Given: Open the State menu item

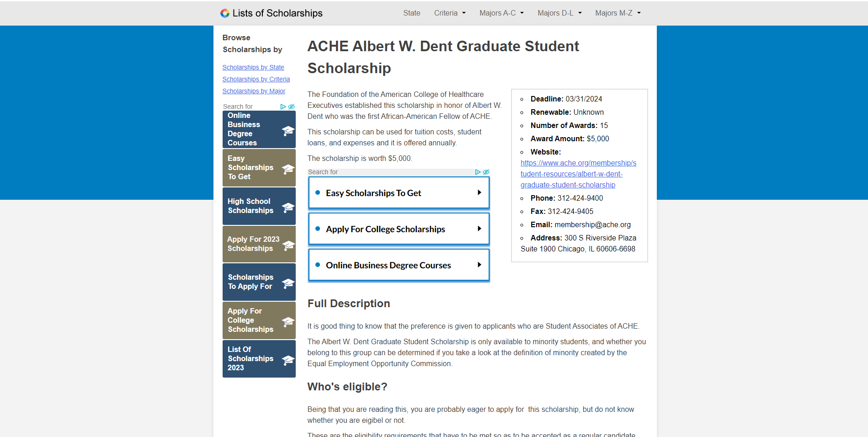Looking at the screenshot, I should click(411, 13).
